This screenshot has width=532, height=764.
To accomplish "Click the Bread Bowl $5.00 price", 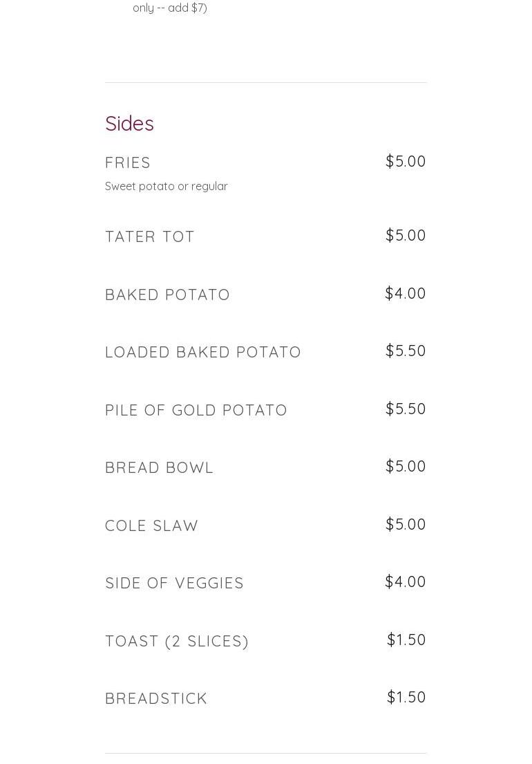I will tap(406, 466).
